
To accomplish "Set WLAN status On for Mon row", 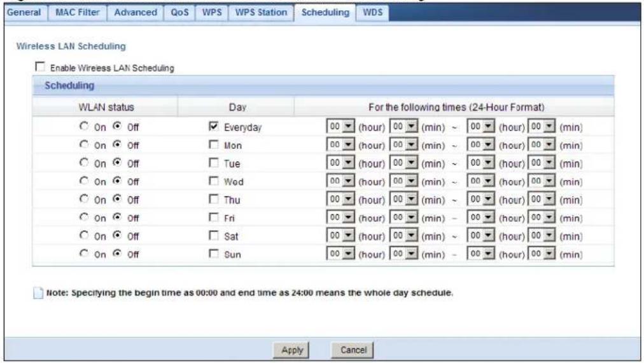I will (x=84, y=144).
